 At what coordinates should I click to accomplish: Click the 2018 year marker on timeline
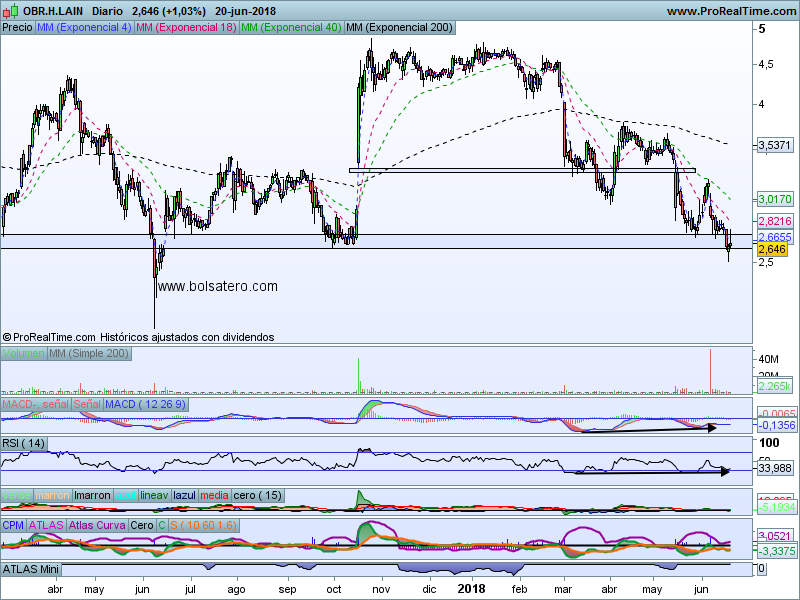470,589
